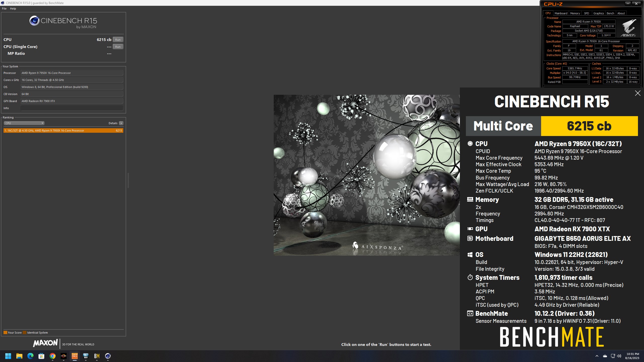
Task: Open the Bench tab in CPU-Z
Action: click(610, 13)
